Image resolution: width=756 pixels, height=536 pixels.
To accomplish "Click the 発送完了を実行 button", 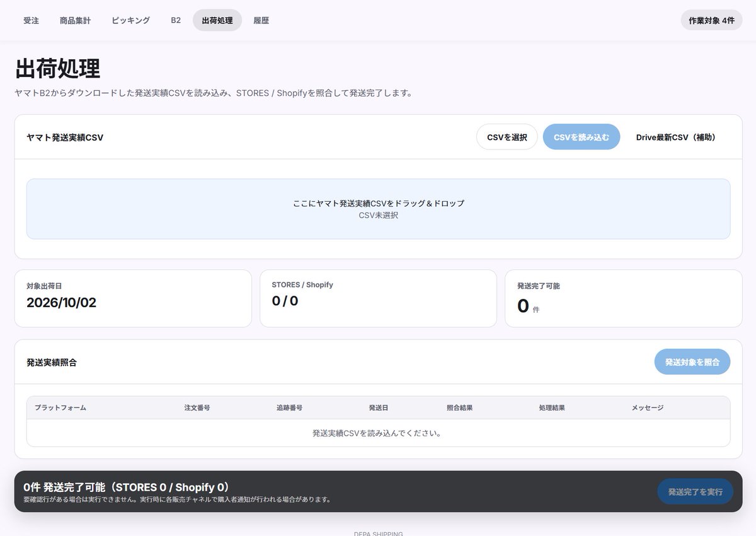I will coord(696,492).
